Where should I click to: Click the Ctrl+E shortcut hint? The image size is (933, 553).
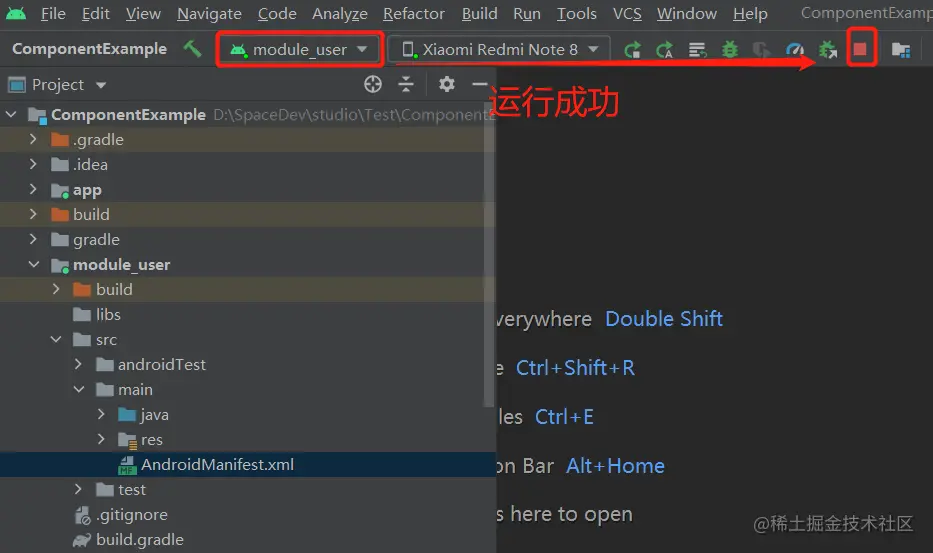point(564,417)
